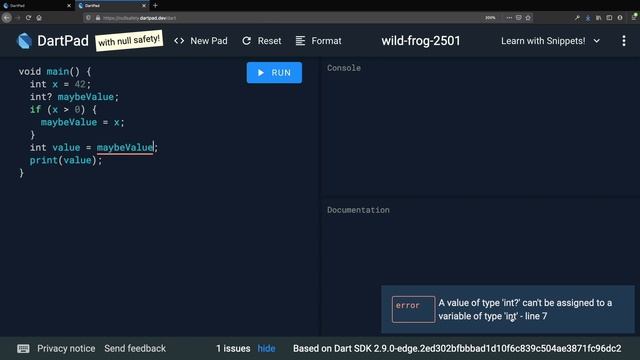Viewport: 640px width, 360px height.
Task: Click 'maybeValue = x;' assignment line
Action: (x=82, y=122)
